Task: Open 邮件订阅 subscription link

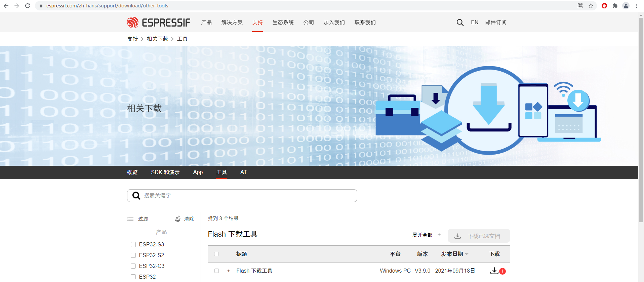Action: 496,23
